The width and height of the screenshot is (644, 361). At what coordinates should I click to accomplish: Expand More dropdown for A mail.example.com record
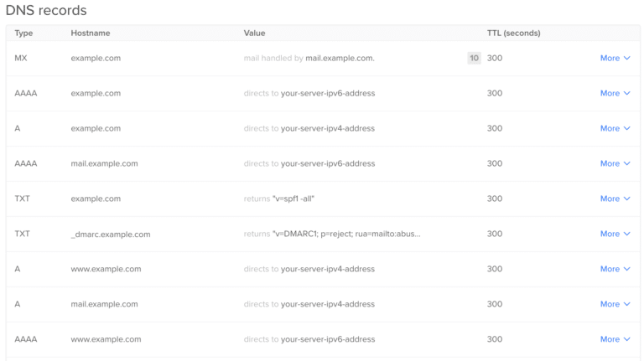click(615, 305)
